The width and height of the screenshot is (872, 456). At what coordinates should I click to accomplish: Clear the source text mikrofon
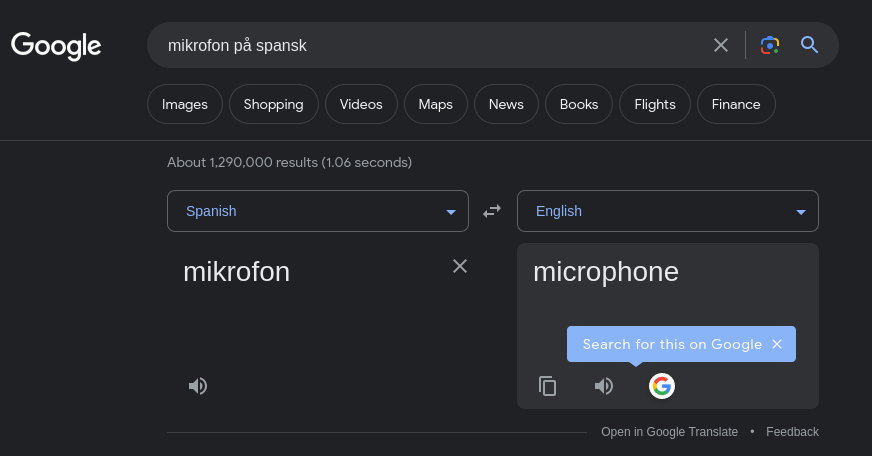[x=460, y=266]
